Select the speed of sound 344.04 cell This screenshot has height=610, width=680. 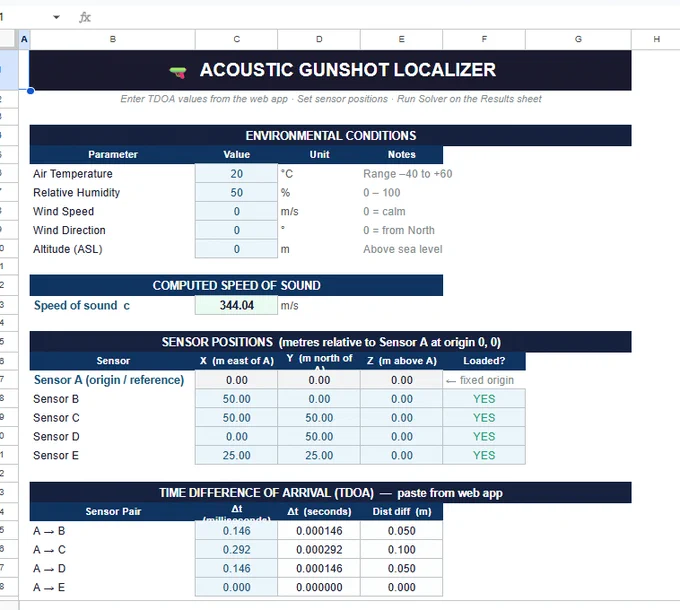pyautogui.click(x=236, y=305)
